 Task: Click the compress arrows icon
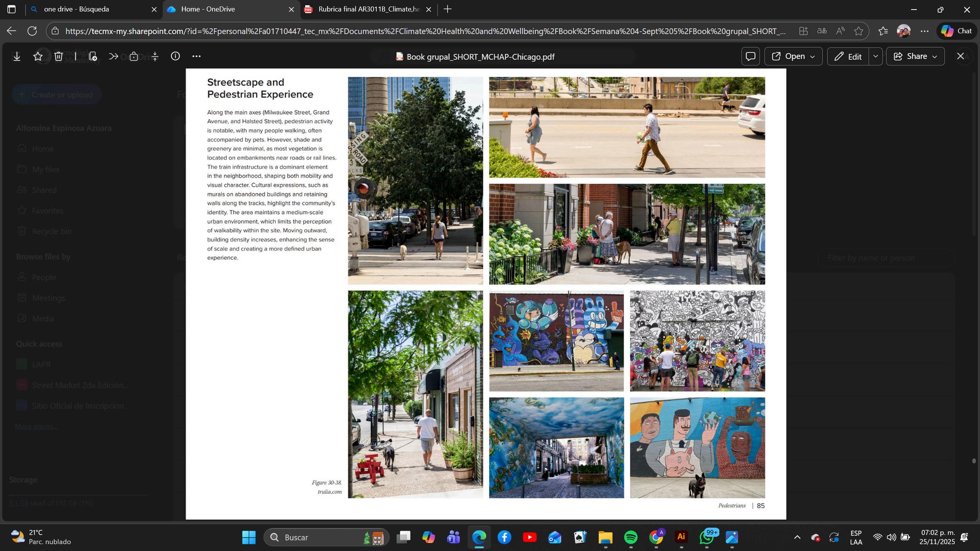[155, 56]
